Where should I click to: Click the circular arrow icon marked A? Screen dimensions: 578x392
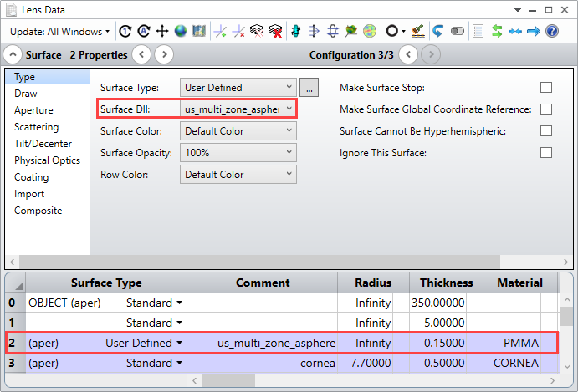coord(144,31)
